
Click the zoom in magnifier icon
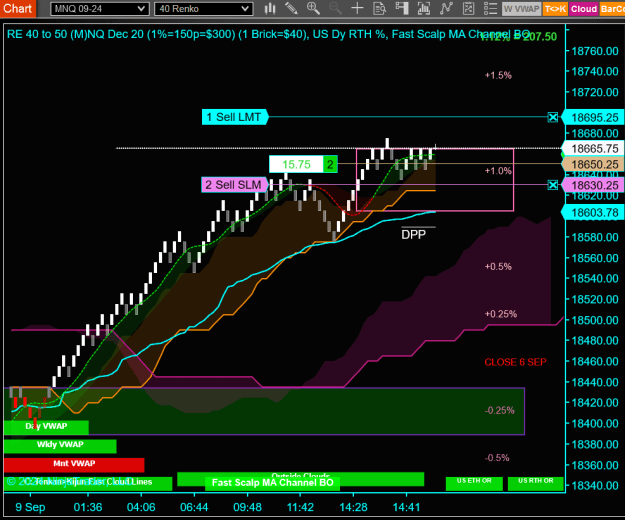click(313, 8)
